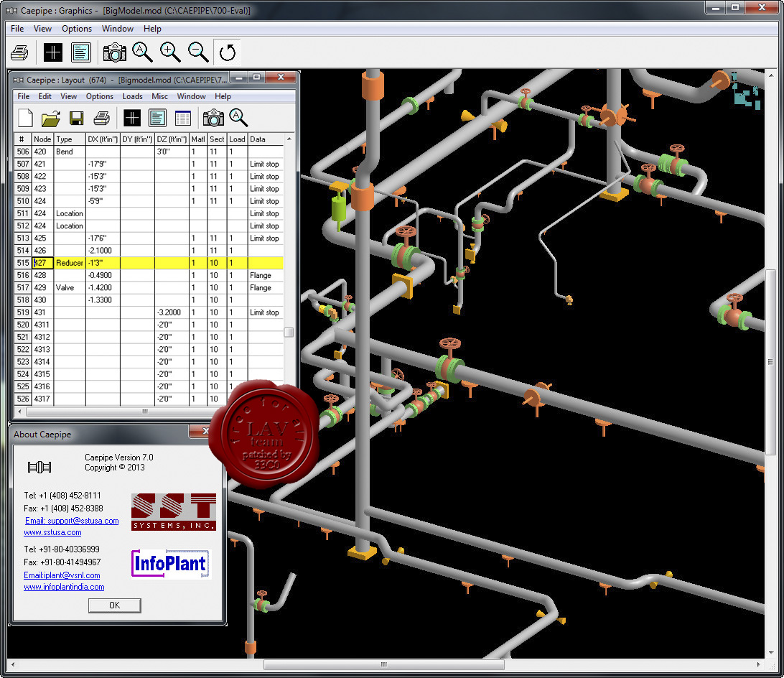Click Graphics view vertical scrollbar thumb
784x678 pixels.
point(770,362)
